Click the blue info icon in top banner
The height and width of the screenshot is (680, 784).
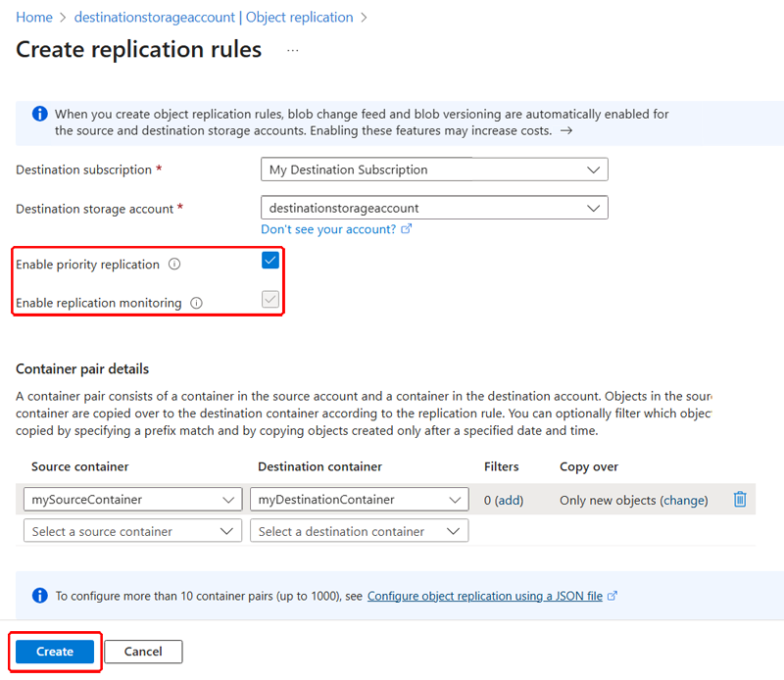tap(40, 114)
